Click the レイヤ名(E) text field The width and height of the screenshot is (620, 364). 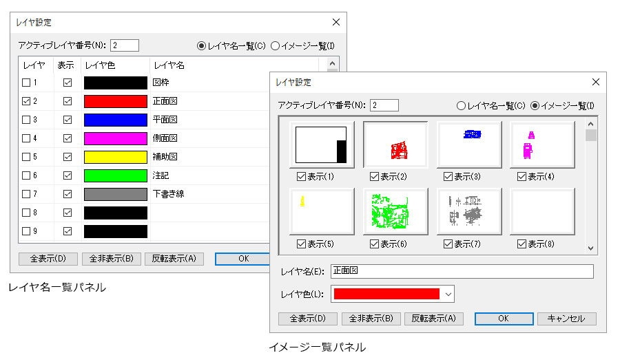[462, 271]
